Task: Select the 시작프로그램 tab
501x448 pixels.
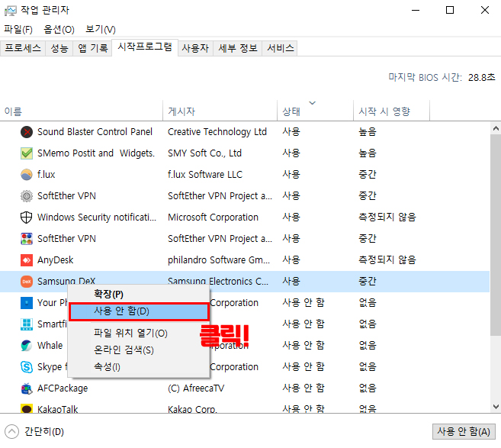Action: [145, 47]
